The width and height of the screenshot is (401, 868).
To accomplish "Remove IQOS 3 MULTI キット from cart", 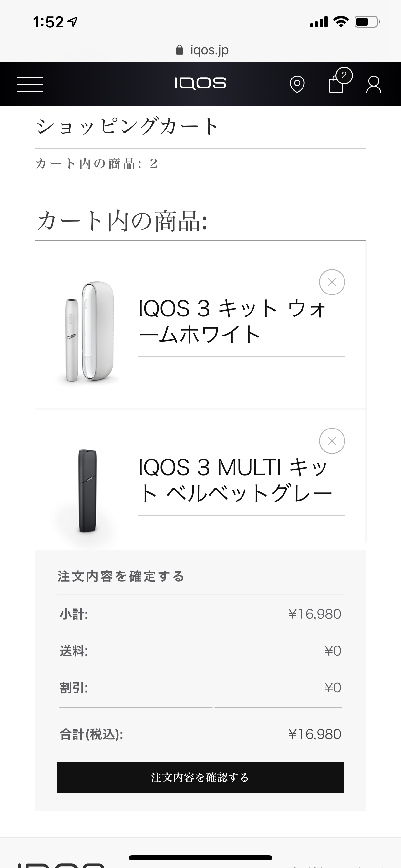I will (x=332, y=441).
